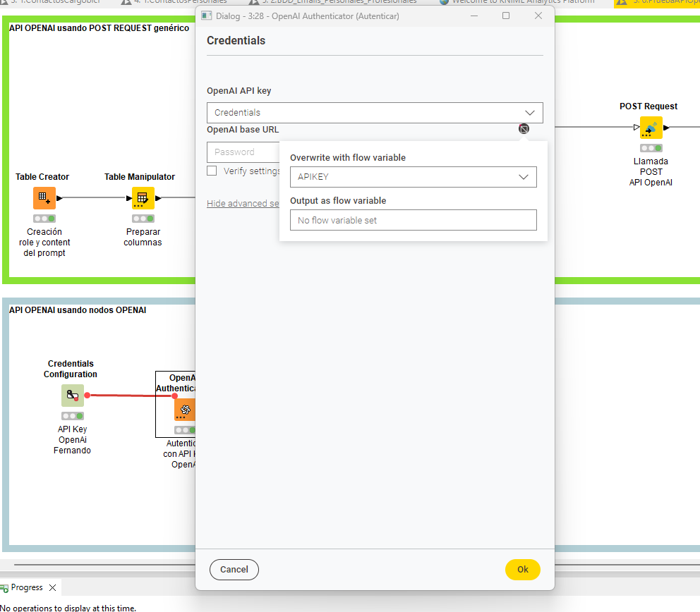Click the 'Preparar columnas' node label
Screen dimensions: 700x612
143,238
